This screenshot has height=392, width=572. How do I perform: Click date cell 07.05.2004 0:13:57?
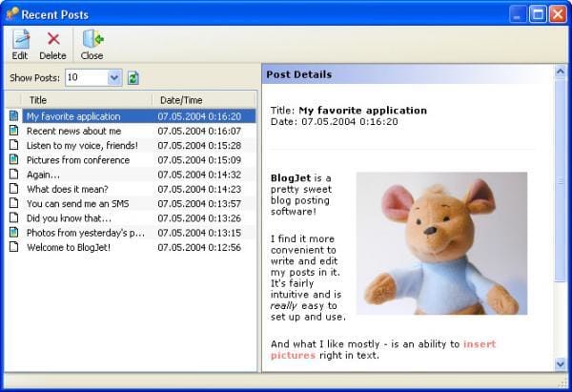[199, 204]
